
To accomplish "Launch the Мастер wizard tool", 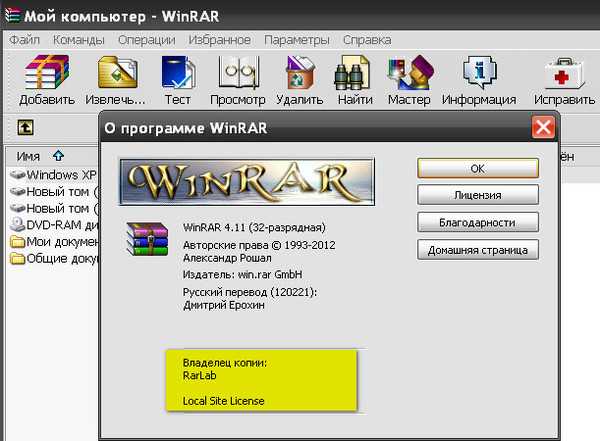I will [410, 72].
